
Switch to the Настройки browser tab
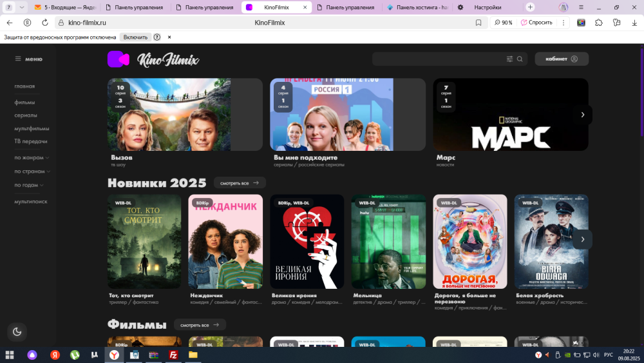pyautogui.click(x=488, y=8)
